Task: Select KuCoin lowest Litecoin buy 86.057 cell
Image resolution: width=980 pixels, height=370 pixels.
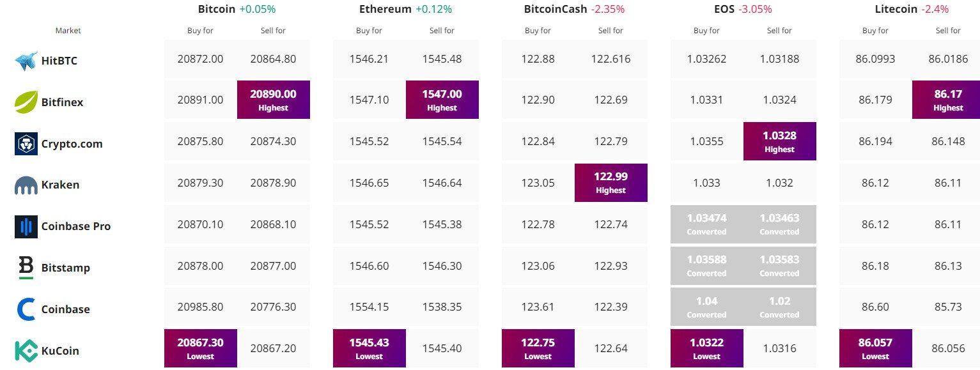Action: click(x=876, y=348)
